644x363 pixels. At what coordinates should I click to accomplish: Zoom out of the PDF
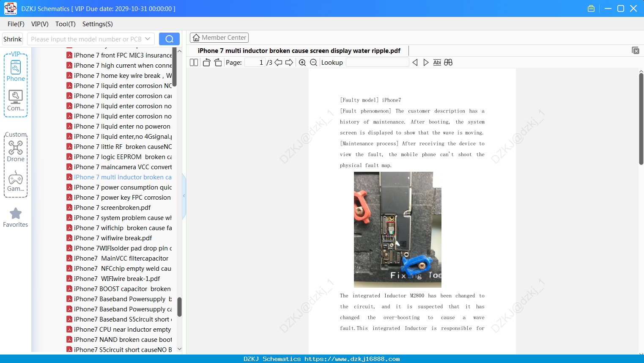pyautogui.click(x=313, y=62)
